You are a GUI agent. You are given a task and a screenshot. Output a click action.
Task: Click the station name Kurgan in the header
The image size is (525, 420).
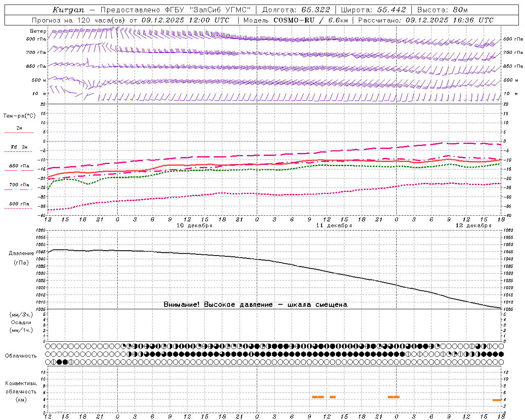pos(68,10)
